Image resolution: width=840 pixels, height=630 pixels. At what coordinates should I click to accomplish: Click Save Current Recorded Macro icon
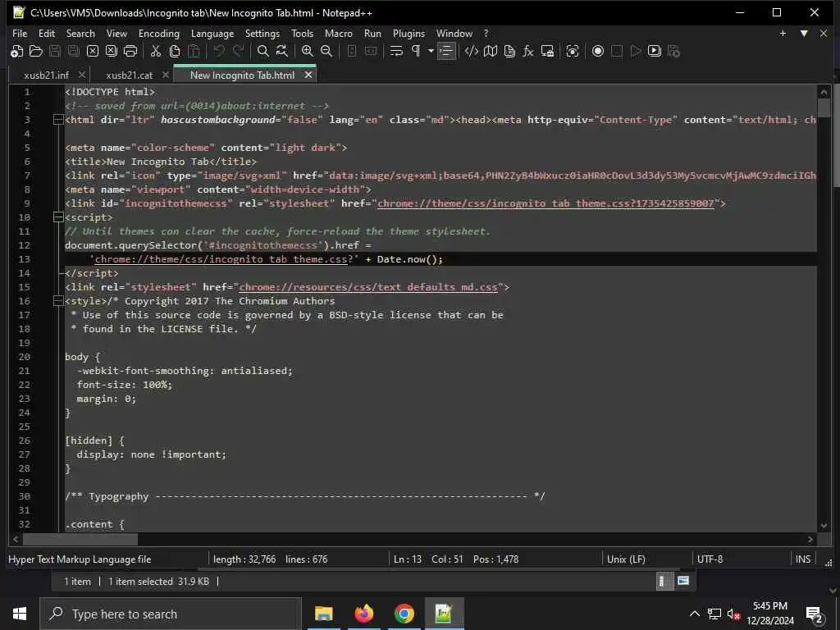click(673, 52)
